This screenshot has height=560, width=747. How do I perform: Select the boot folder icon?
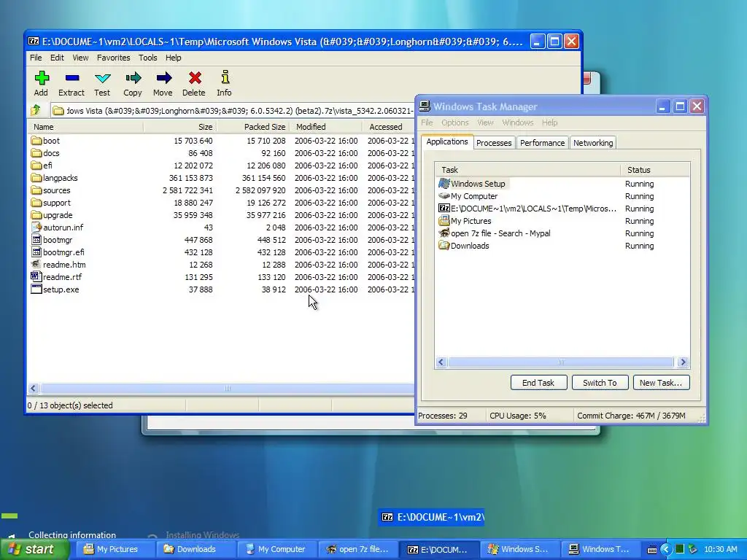(x=36, y=141)
